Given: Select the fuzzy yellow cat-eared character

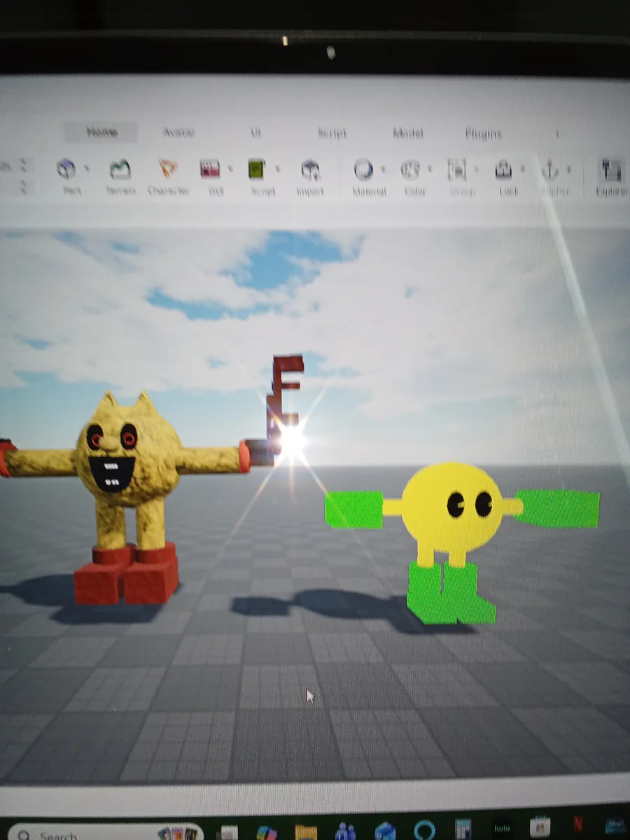Looking at the screenshot, I should coord(126,497).
